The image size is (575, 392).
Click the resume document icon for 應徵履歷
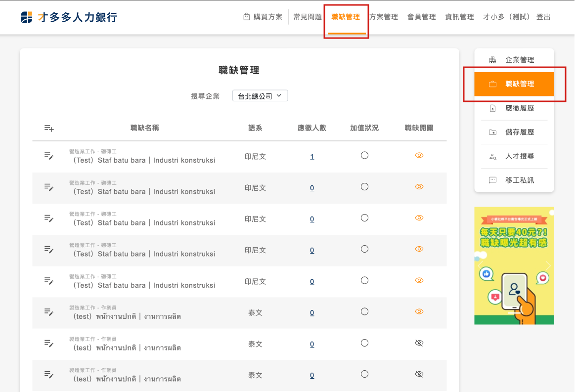[492, 108]
